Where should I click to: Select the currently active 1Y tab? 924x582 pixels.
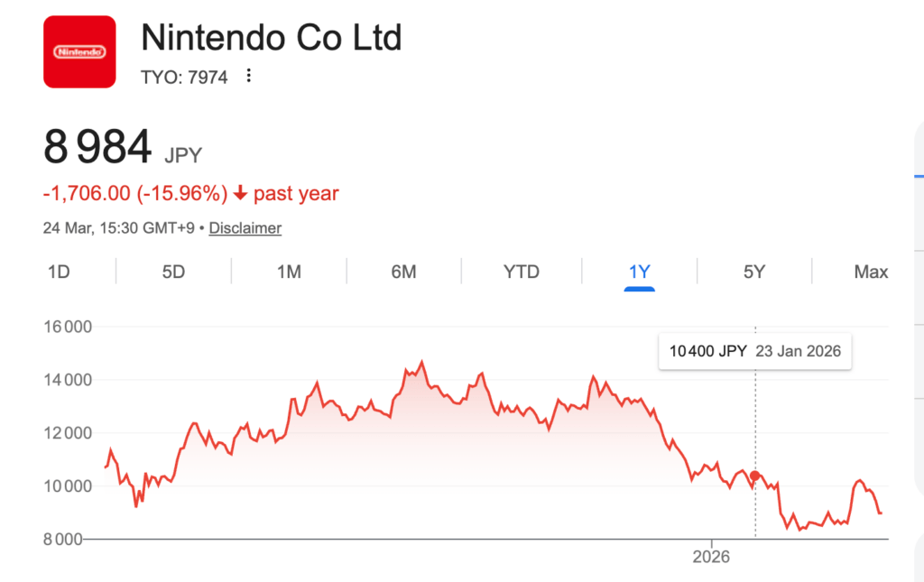[639, 272]
